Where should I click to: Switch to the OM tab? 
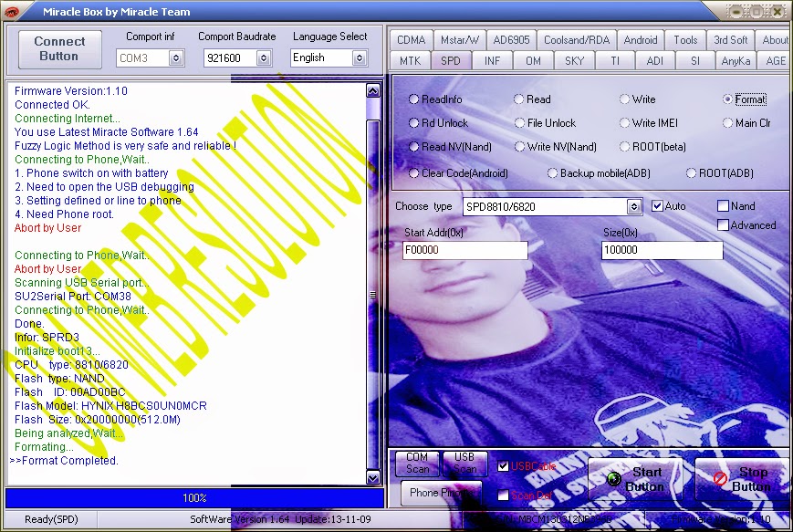[533, 61]
